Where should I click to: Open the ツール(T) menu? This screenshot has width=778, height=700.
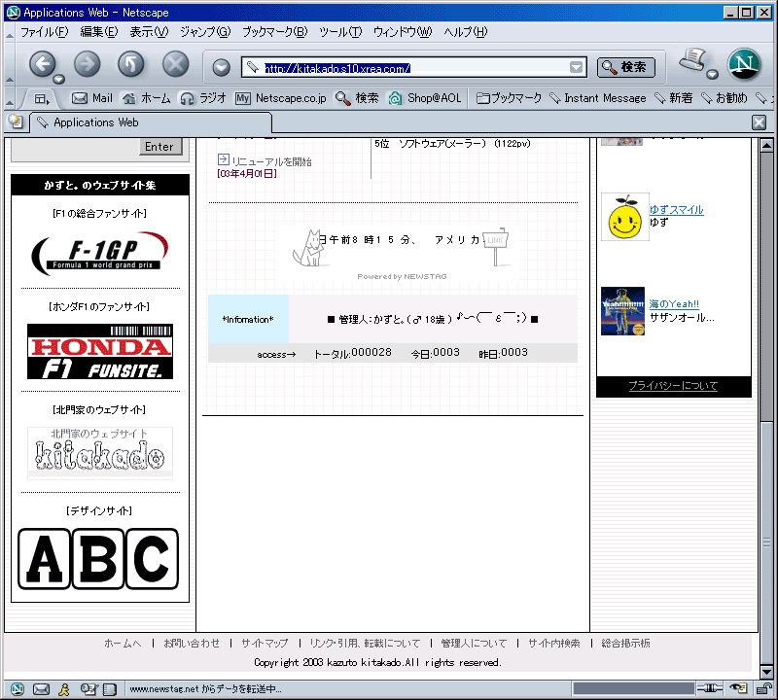340,32
